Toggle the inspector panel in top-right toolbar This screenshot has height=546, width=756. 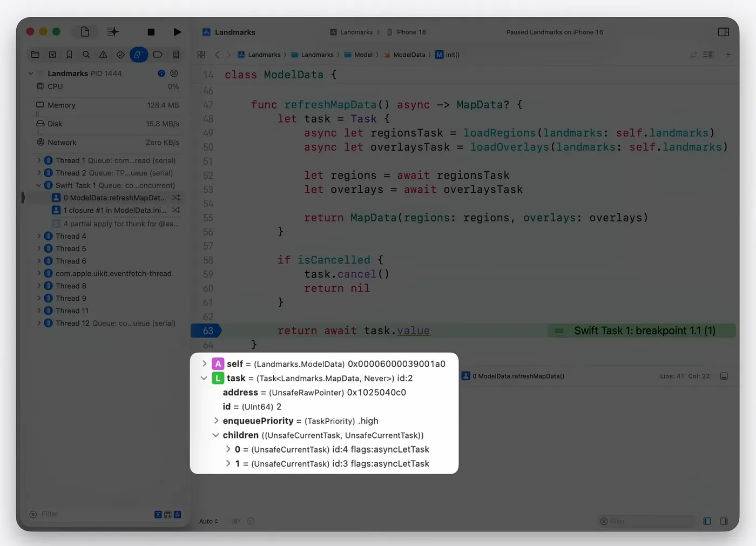[724, 32]
